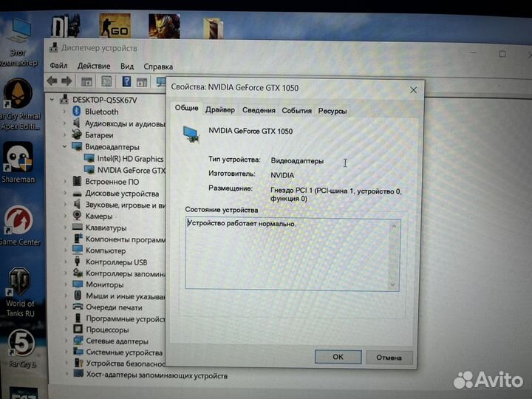Screen dimensions: 532x399
Task: Maximize the Device Manager window
Action: 502,54
